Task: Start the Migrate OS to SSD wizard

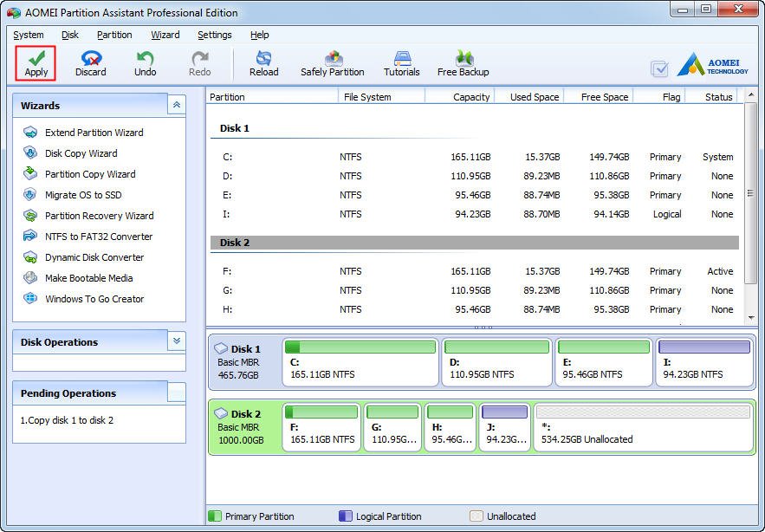Action: pos(83,195)
